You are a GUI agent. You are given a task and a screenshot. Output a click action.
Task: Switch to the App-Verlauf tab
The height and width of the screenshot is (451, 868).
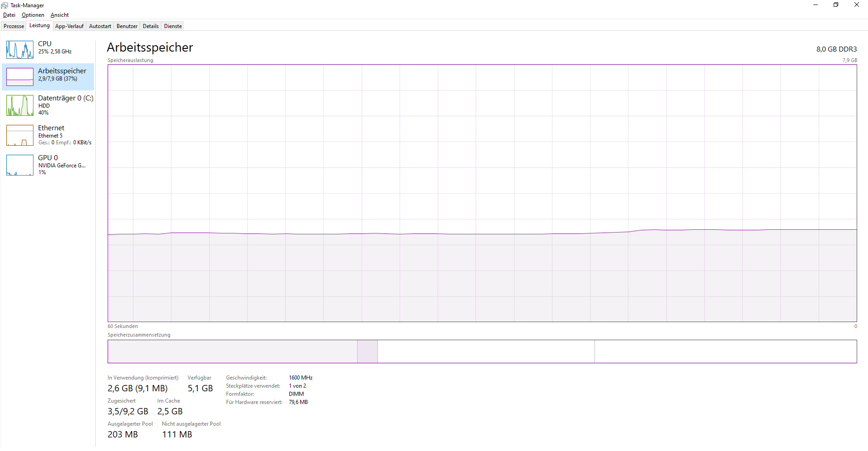click(x=69, y=26)
